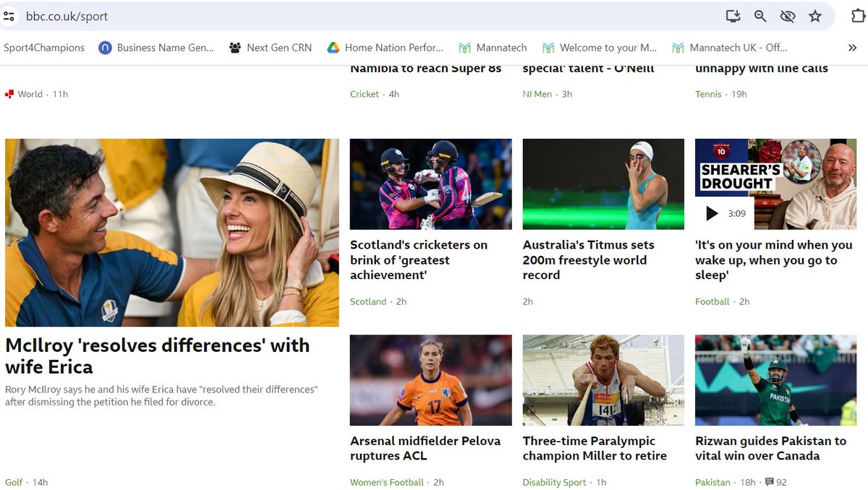Open Next Gen CRN bookmark icon
Screen dimensions: 868x490
point(235,48)
